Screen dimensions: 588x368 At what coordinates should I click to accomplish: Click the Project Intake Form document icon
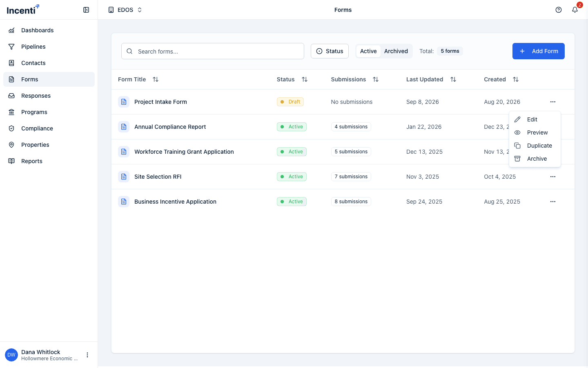coord(124,102)
